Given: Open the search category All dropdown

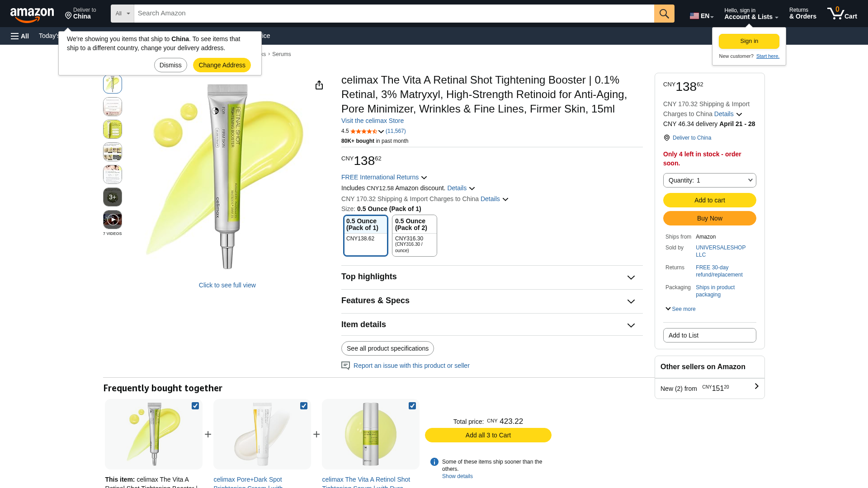Looking at the screenshot, I should tap(122, 14).
